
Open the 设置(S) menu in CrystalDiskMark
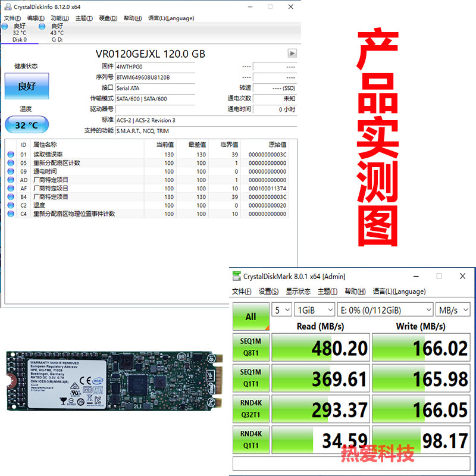point(269,292)
